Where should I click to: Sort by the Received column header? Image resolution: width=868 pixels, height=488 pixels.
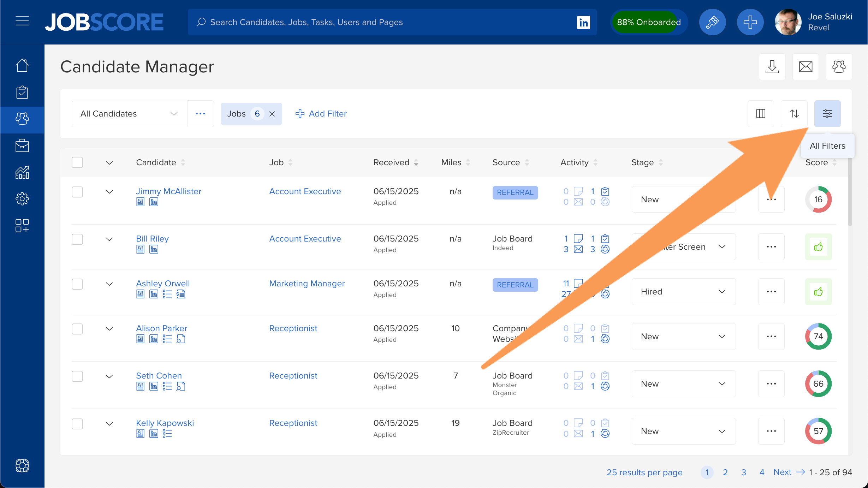pos(396,162)
